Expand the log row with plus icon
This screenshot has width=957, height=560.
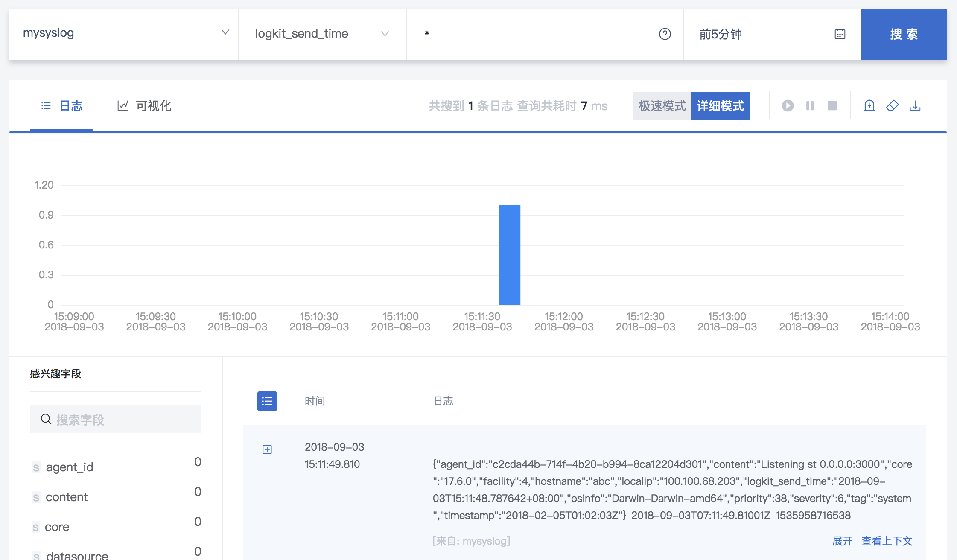tap(267, 449)
